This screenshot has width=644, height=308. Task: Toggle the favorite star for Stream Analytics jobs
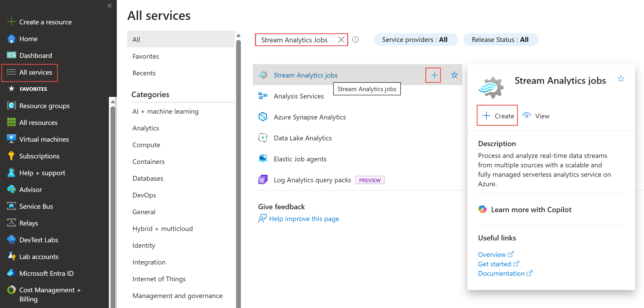point(454,75)
